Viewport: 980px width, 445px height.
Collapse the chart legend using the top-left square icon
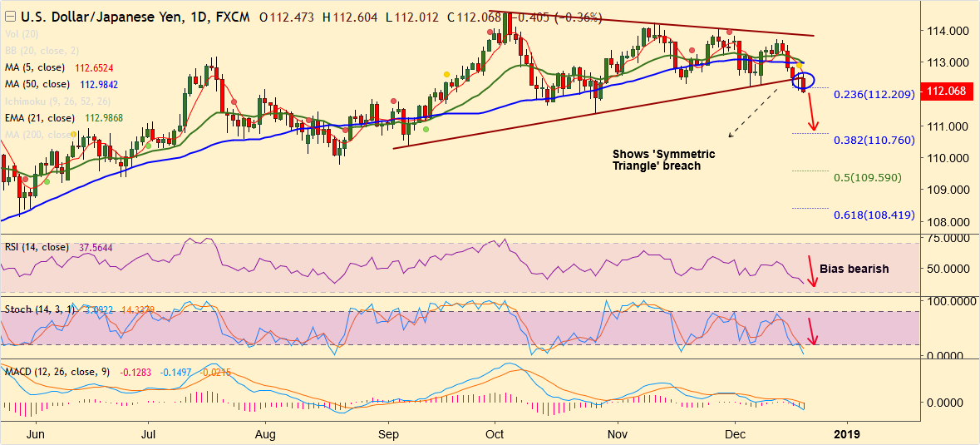point(9,17)
